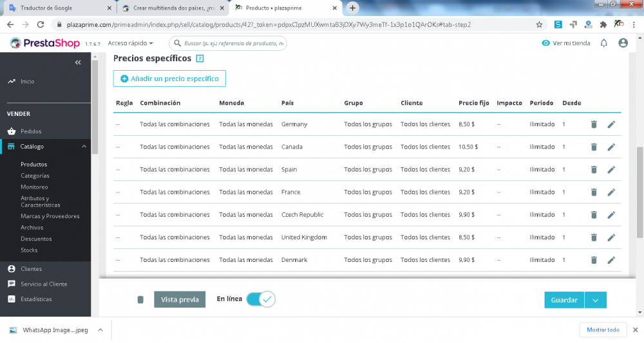Viewport: 644px width, 343px height.
Task: Delete the Canada specific price row
Action: [x=594, y=147]
